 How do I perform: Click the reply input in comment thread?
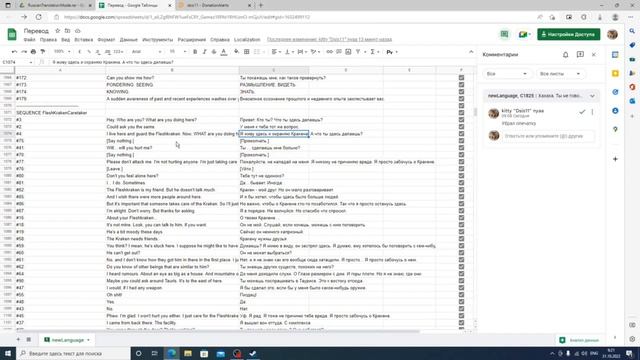(x=548, y=136)
